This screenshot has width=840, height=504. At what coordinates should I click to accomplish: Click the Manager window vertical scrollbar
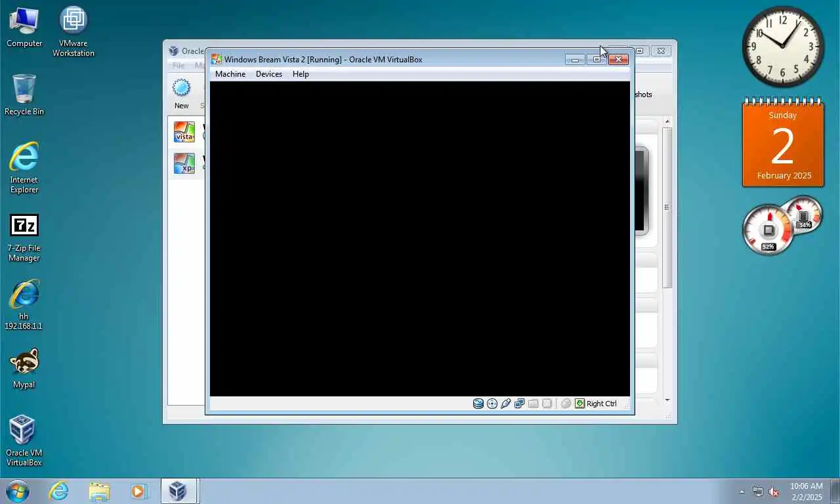pos(667,207)
